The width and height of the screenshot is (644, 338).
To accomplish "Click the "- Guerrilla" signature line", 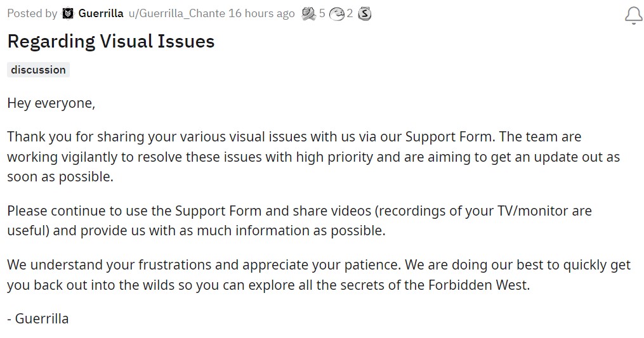I will point(38,318).
